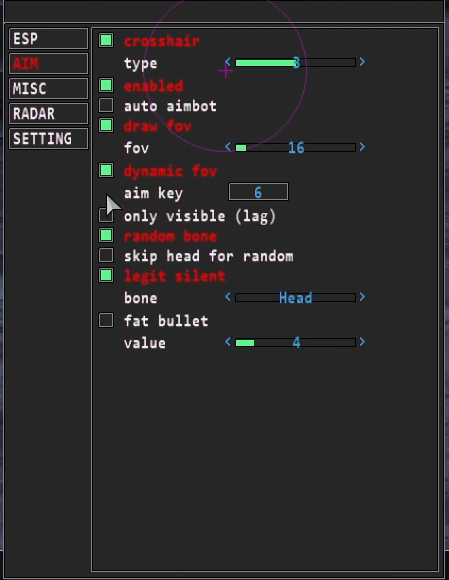449x580 pixels.
Task: Switch to the MISC tab
Action: point(48,89)
